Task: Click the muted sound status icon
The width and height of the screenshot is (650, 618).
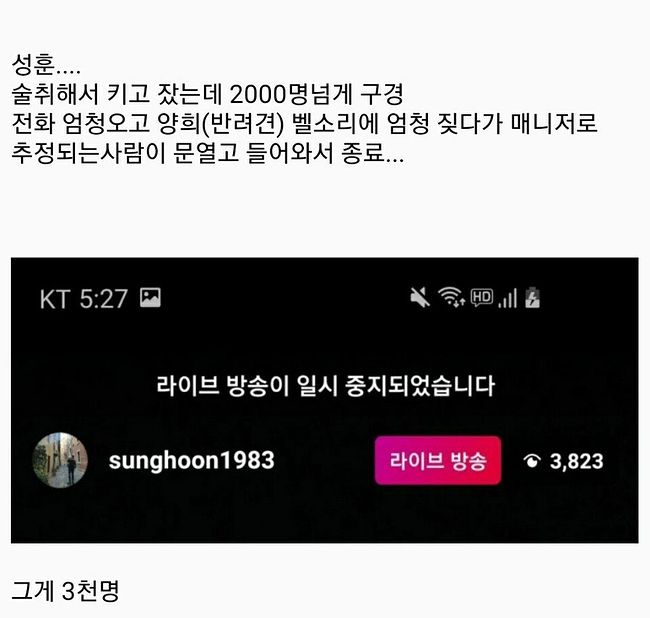Action: (x=420, y=298)
